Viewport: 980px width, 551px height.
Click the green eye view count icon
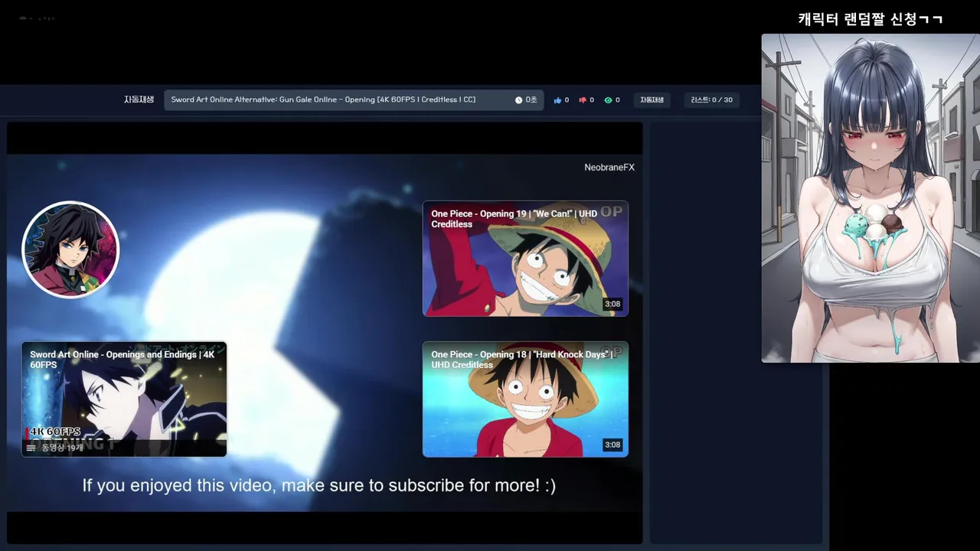point(608,100)
